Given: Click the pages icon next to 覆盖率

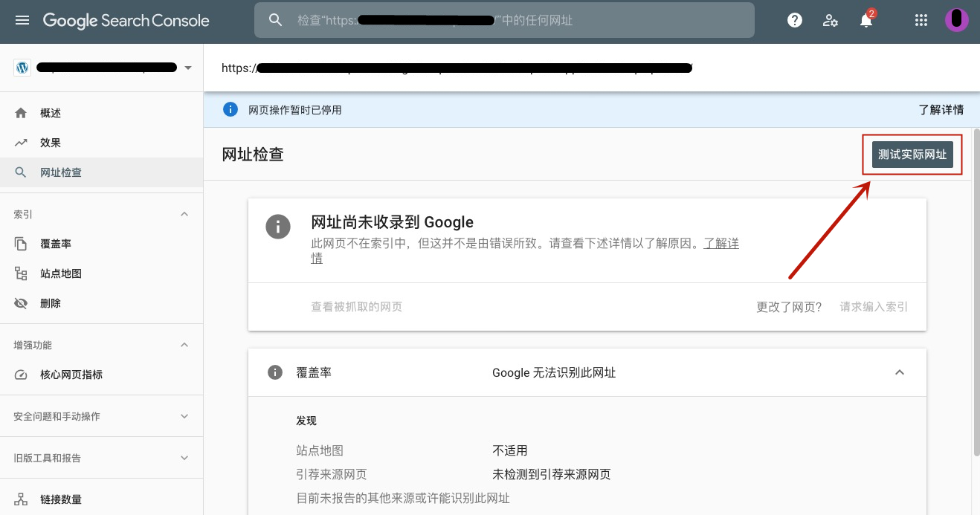Looking at the screenshot, I should pyautogui.click(x=21, y=244).
